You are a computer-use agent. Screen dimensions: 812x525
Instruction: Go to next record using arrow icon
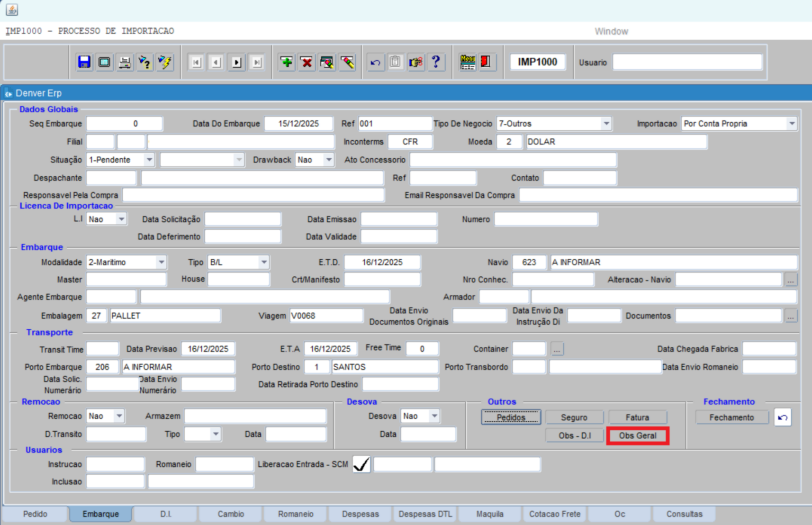[236, 62]
